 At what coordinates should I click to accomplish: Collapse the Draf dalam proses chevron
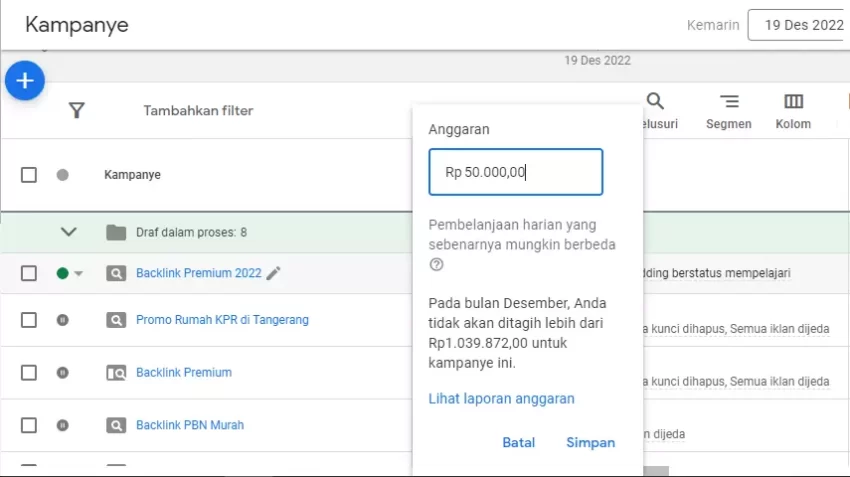tap(68, 232)
